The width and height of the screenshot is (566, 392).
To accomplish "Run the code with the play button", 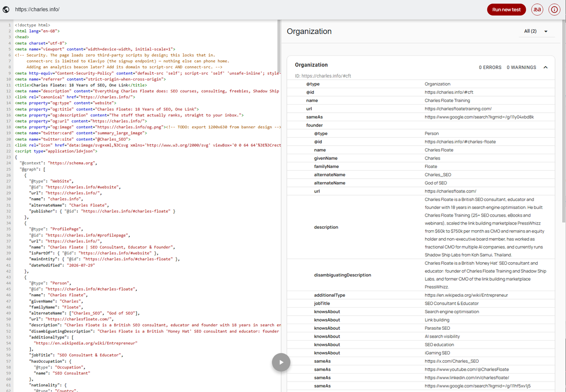I will pos(281,362).
